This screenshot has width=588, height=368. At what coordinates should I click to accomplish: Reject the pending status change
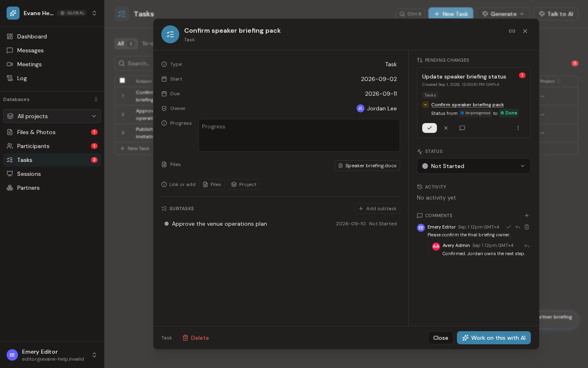[x=446, y=128]
